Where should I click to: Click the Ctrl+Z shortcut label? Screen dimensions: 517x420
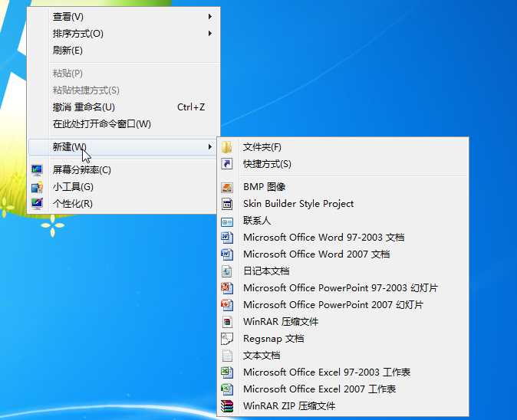pyautogui.click(x=191, y=107)
